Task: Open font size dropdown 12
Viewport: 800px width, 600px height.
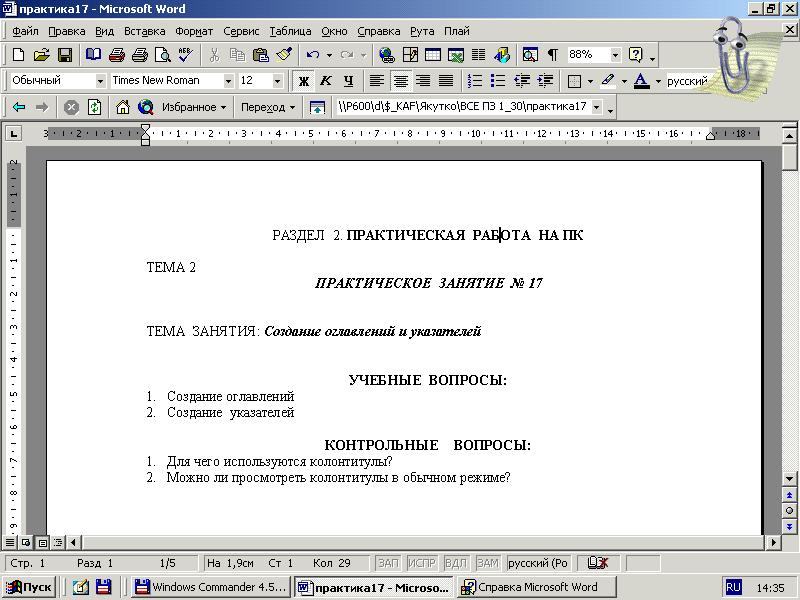Action: click(277, 81)
